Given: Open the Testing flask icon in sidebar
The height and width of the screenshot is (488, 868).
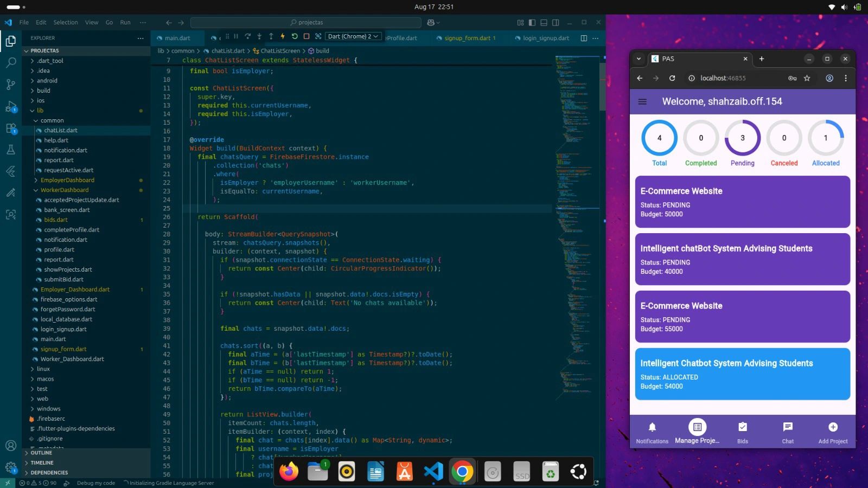Looking at the screenshot, I should 11,150.
